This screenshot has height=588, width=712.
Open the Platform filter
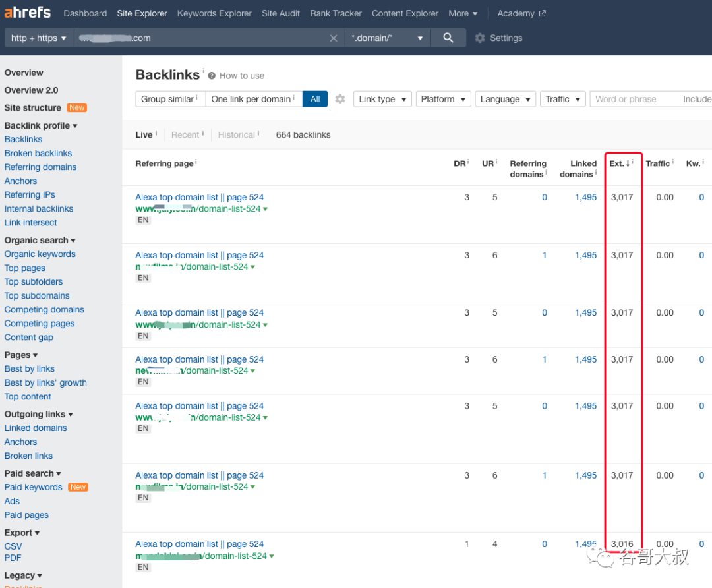click(443, 99)
